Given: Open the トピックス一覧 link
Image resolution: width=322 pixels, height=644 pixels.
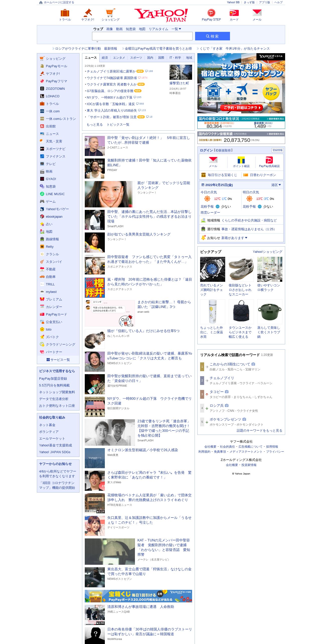Looking at the screenshot, I should point(118,125).
